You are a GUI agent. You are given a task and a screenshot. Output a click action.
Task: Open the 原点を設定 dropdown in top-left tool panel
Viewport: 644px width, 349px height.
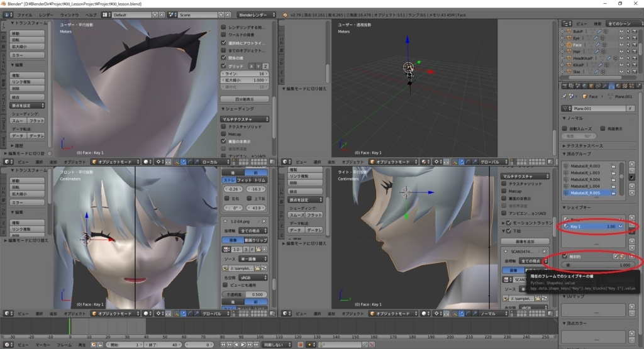coord(27,106)
